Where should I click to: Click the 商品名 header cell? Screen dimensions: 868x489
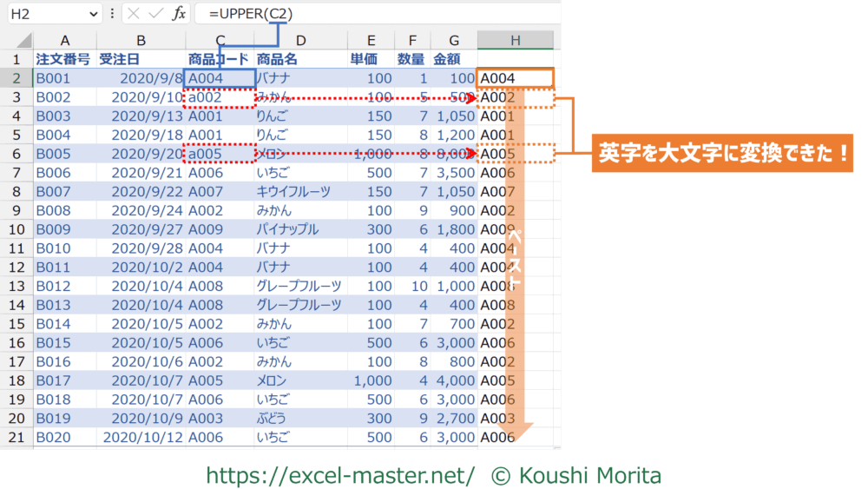300,59
